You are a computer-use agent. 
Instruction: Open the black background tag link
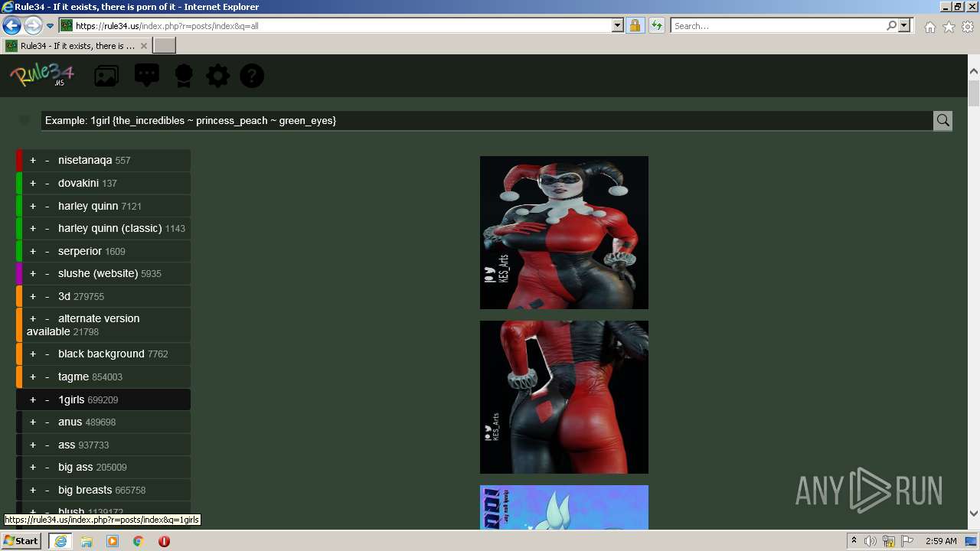(x=101, y=354)
